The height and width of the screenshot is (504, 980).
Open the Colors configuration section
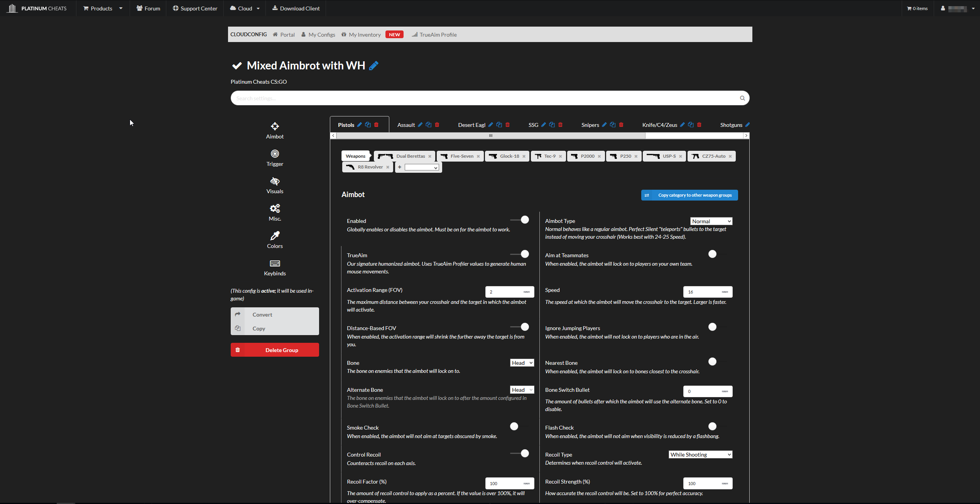(275, 239)
